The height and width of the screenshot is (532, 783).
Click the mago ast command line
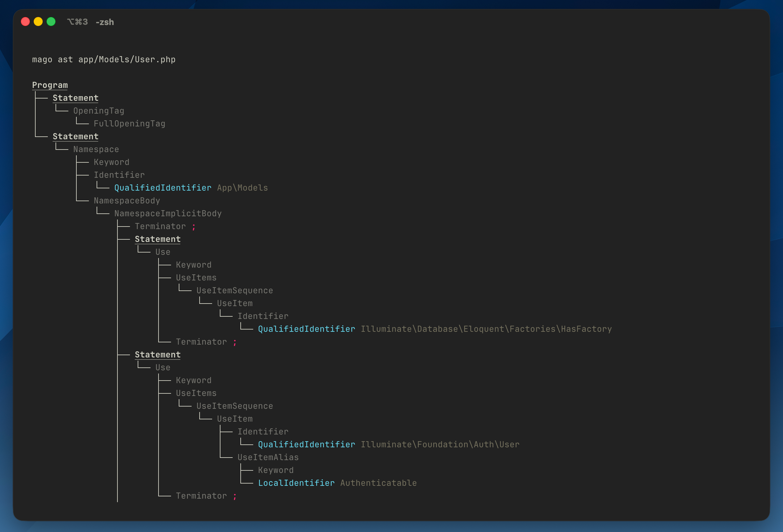(x=103, y=60)
